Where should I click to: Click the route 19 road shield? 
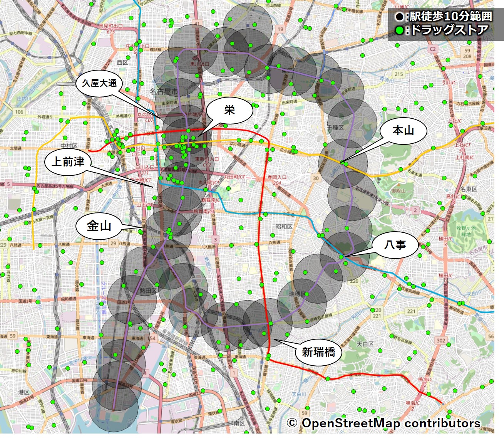tap(280, 29)
